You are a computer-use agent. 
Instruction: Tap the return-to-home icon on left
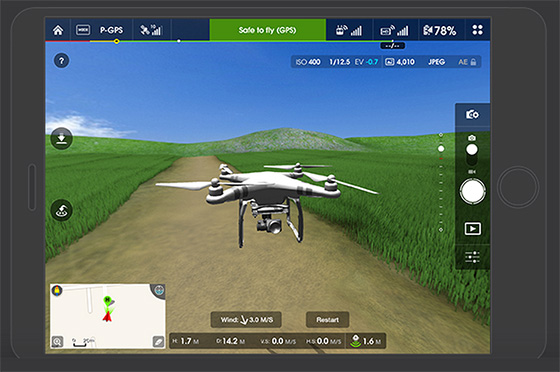point(62,210)
